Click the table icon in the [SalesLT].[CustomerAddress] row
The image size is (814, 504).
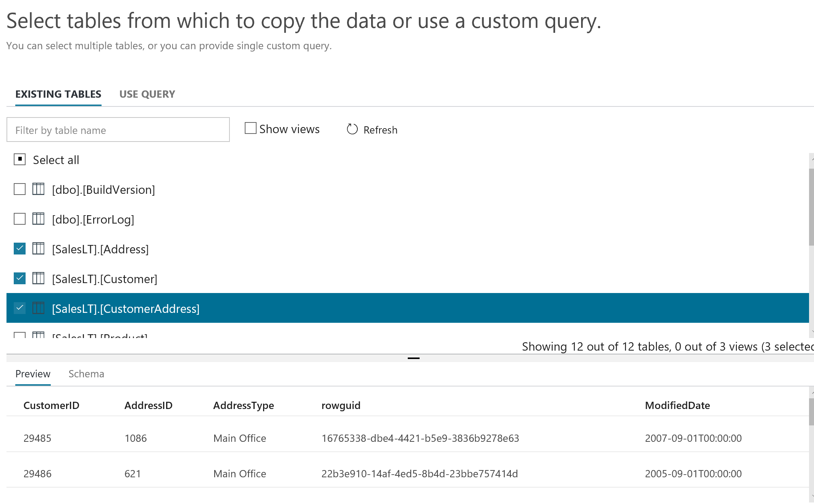(x=38, y=308)
